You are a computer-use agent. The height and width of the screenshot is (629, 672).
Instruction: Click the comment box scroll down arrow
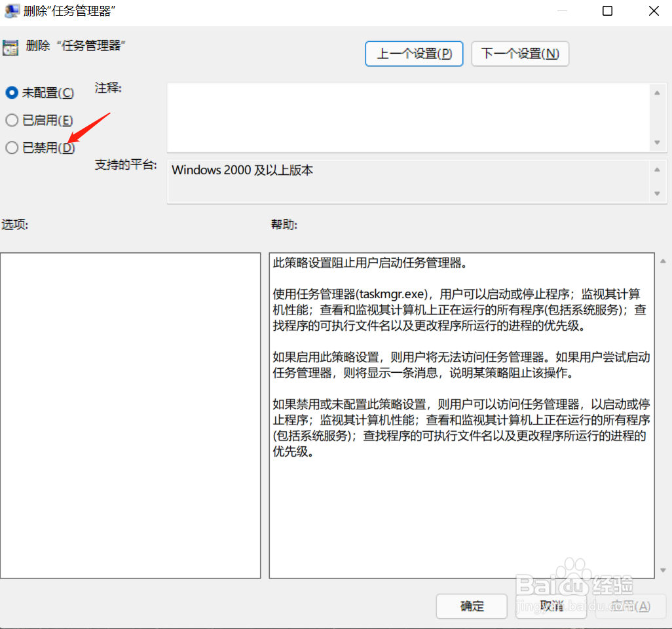657,142
